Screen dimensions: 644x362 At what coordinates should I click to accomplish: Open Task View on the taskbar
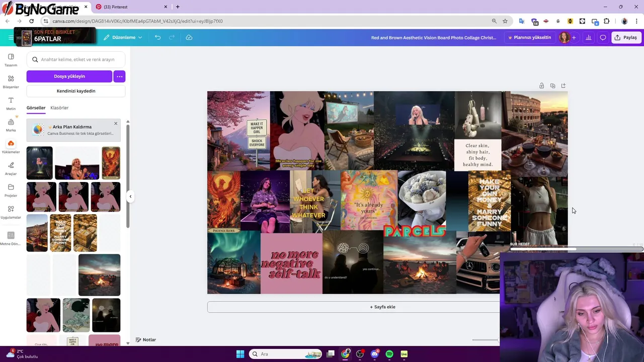[331, 354]
